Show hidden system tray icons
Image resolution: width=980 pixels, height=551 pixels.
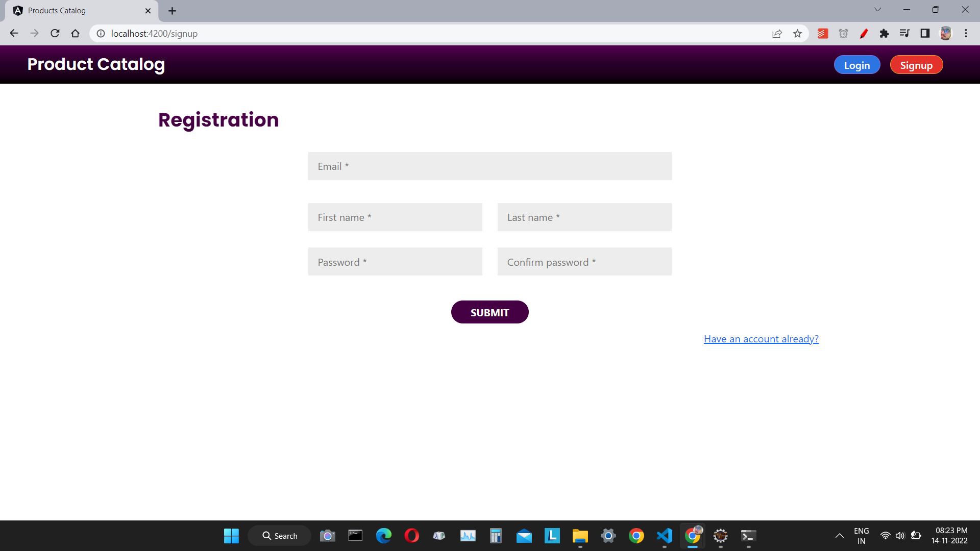pos(839,536)
